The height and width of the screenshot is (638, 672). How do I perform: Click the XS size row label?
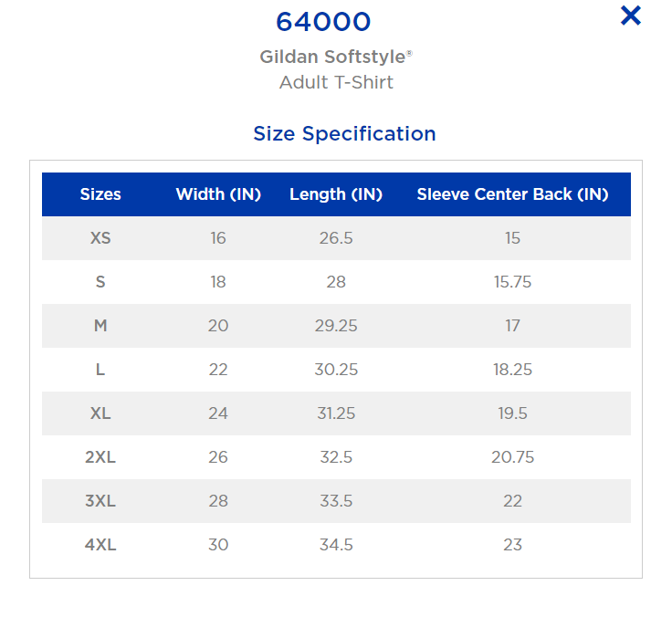pos(100,238)
